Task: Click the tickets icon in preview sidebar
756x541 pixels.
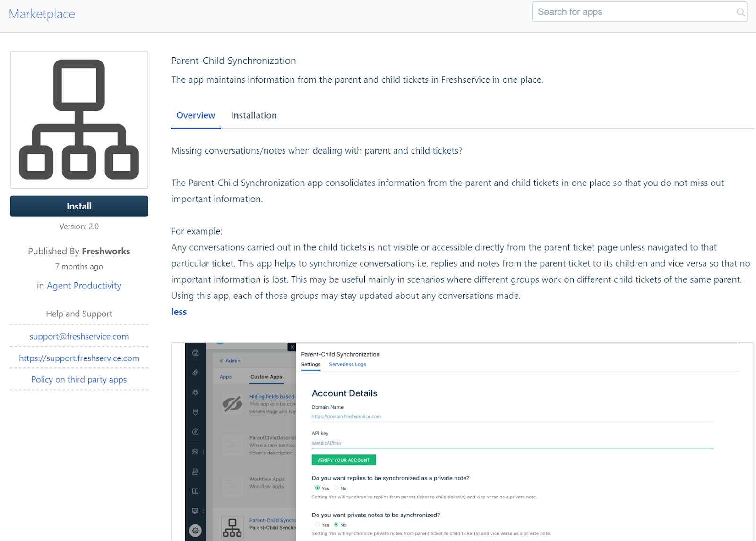Action: tap(195, 373)
